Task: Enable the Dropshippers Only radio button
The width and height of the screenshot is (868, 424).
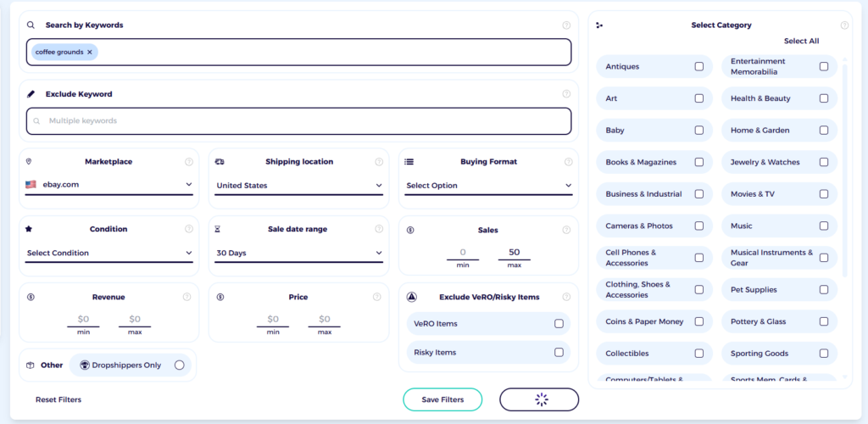Action: [x=180, y=365]
